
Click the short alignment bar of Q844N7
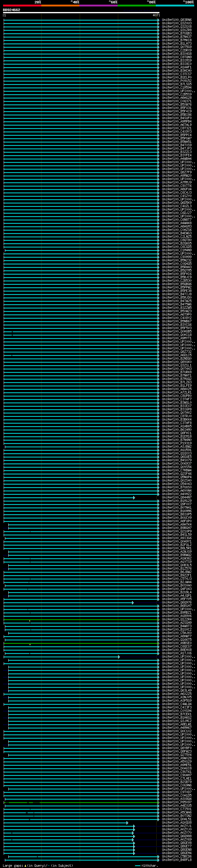point(69,498)
